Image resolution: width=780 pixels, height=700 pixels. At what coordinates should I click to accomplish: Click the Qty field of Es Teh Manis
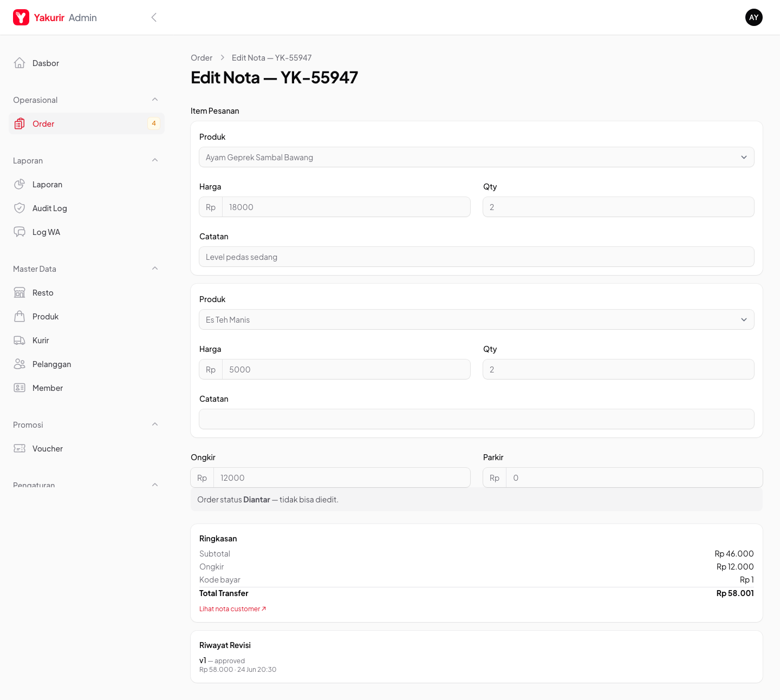[x=619, y=369]
